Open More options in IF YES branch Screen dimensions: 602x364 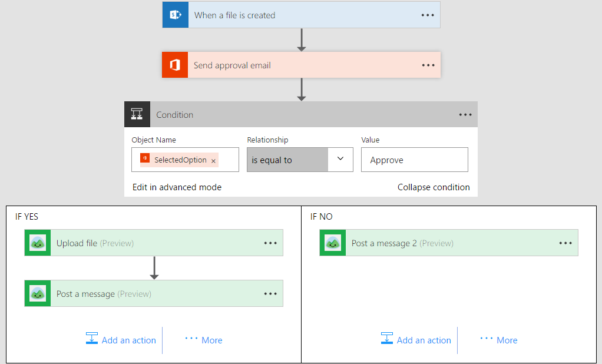(204, 340)
